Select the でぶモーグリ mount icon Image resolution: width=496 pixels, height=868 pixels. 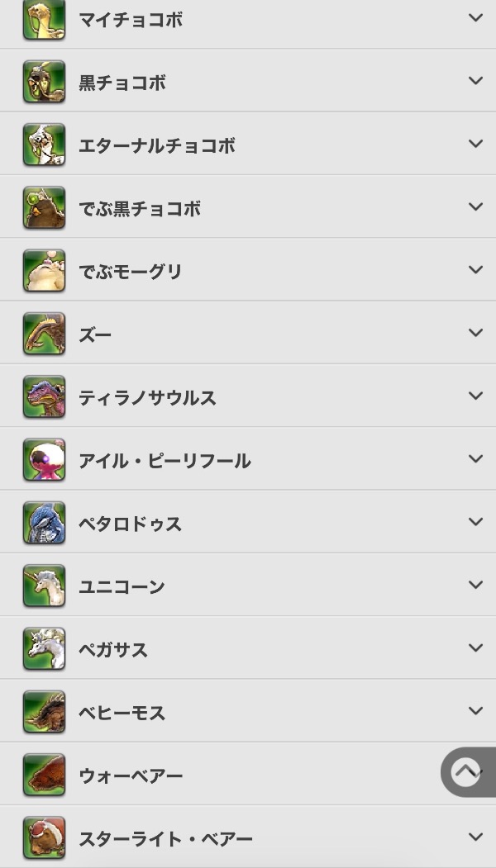pyautogui.click(x=44, y=271)
